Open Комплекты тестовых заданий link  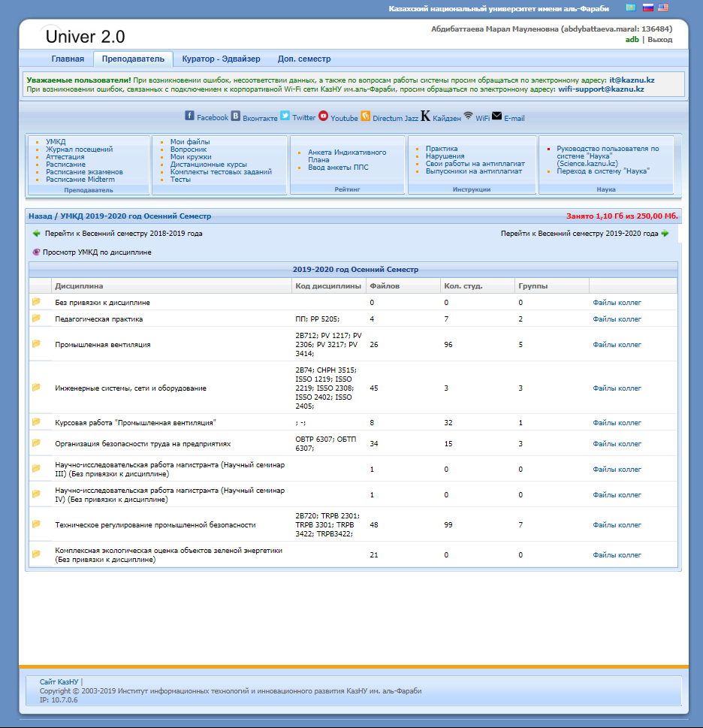point(221,172)
